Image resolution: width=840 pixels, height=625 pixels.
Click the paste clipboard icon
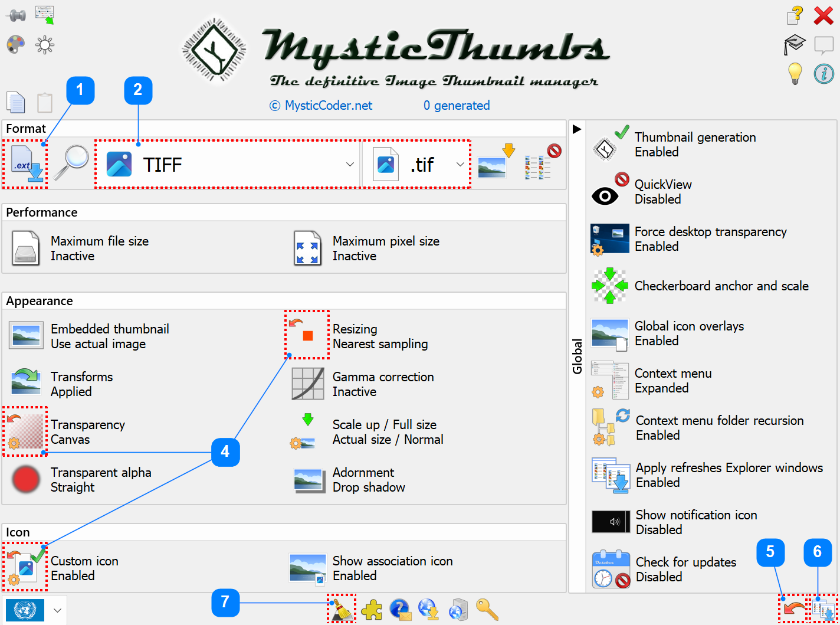pos(45,102)
